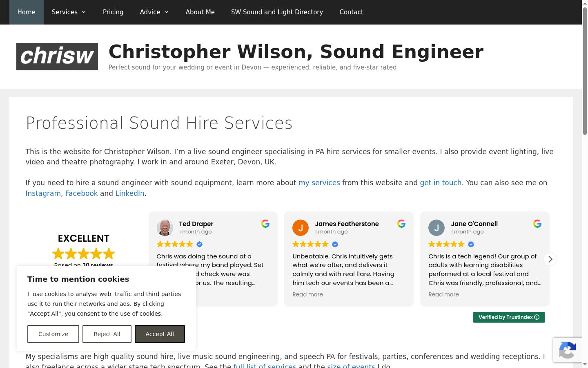
Task: Click Google icon on Jane O'Connell review
Action: [x=537, y=224]
